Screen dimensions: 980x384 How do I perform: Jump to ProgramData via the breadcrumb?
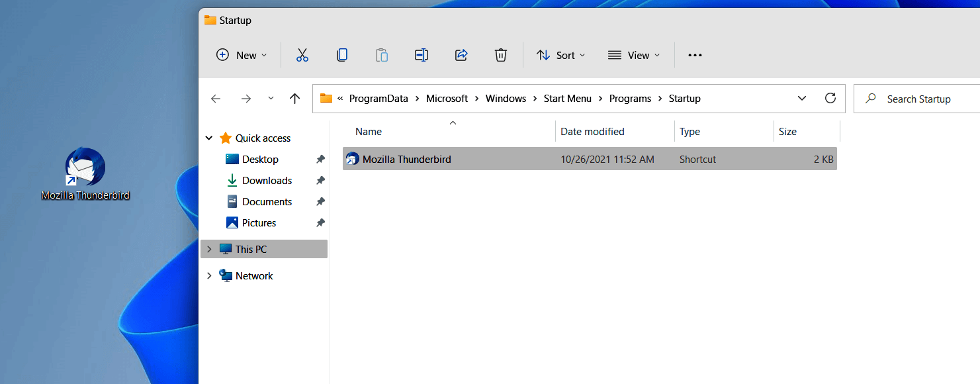pyautogui.click(x=379, y=98)
